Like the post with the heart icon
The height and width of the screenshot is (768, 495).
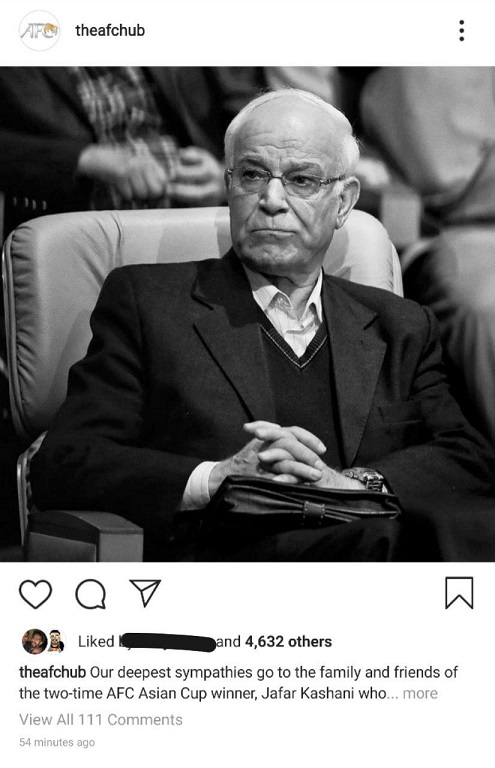(35, 594)
